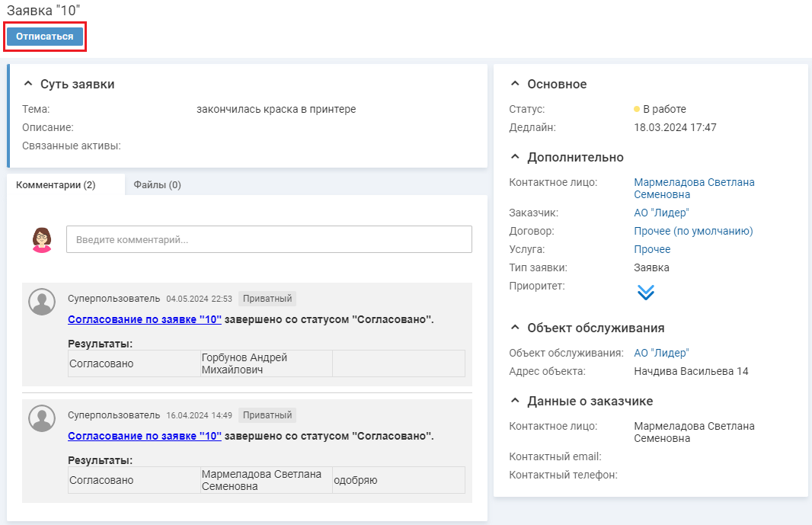Collapse the Объект обслуживания section

pos(515,328)
